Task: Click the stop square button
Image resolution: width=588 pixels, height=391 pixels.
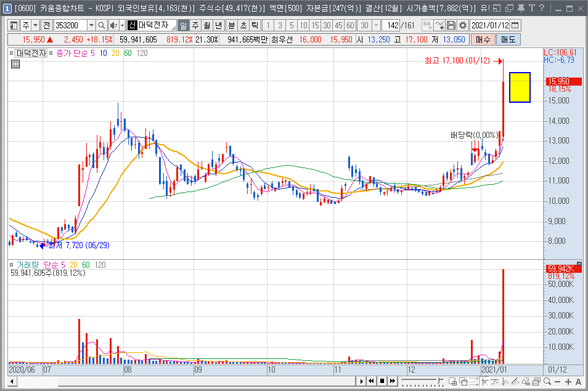Action: (x=382, y=381)
